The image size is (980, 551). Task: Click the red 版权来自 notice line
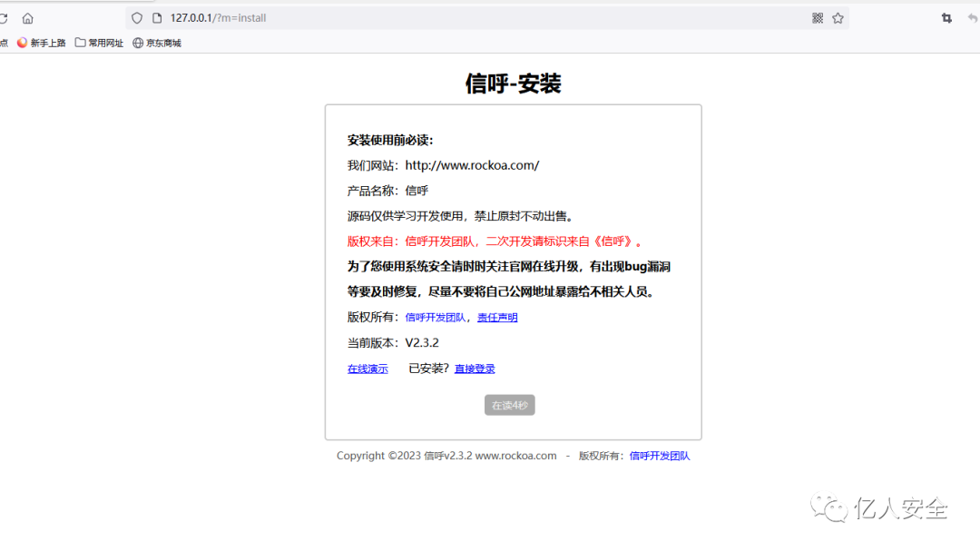pyautogui.click(x=495, y=241)
